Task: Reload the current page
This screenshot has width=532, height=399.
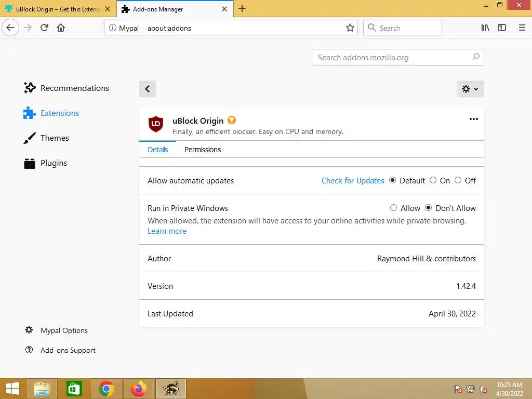Action: click(x=45, y=28)
